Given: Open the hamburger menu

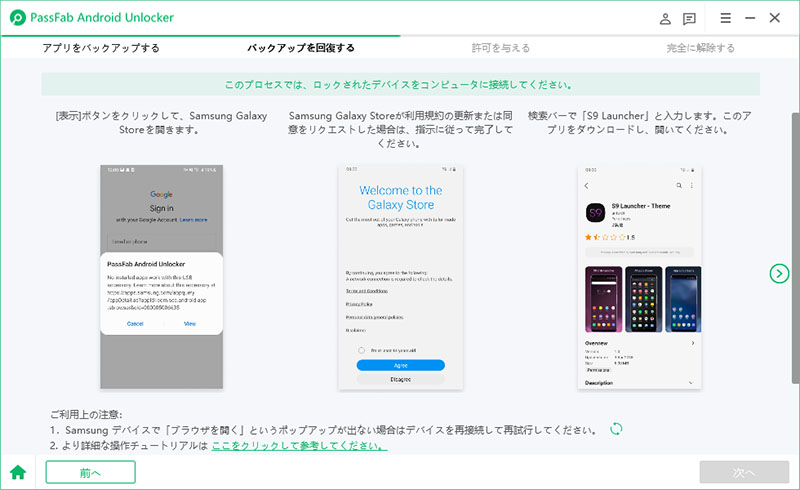Looking at the screenshot, I should pos(726,18).
